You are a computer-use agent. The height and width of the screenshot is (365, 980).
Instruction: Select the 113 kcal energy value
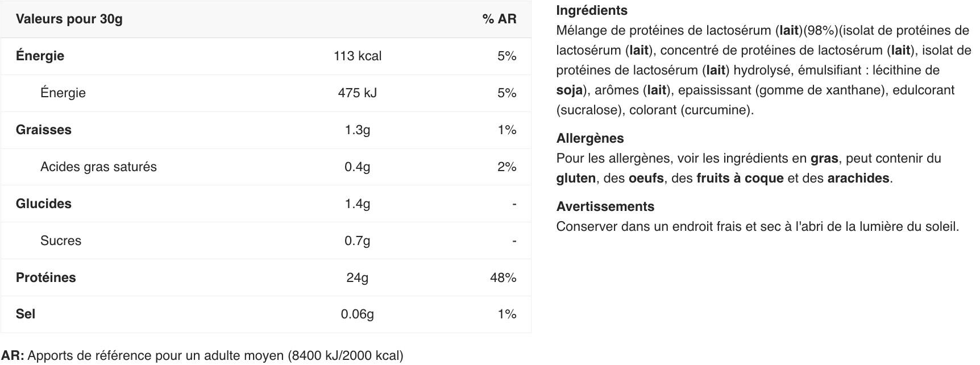pos(357,56)
